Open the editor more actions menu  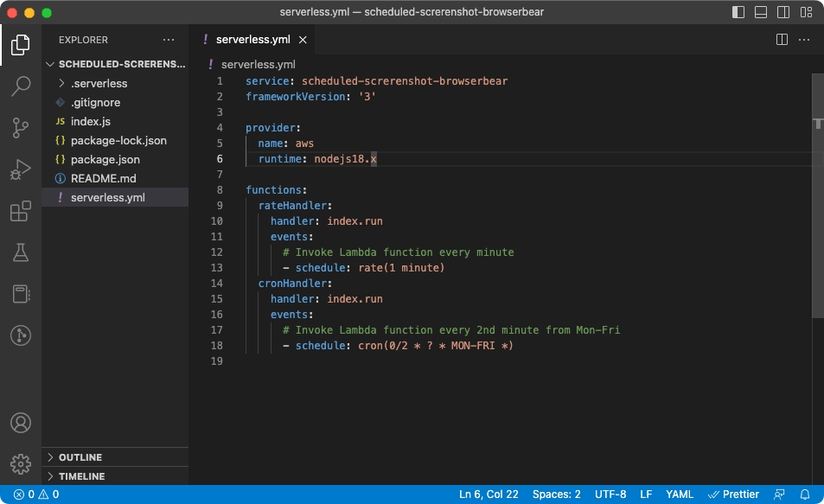click(x=803, y=39)
